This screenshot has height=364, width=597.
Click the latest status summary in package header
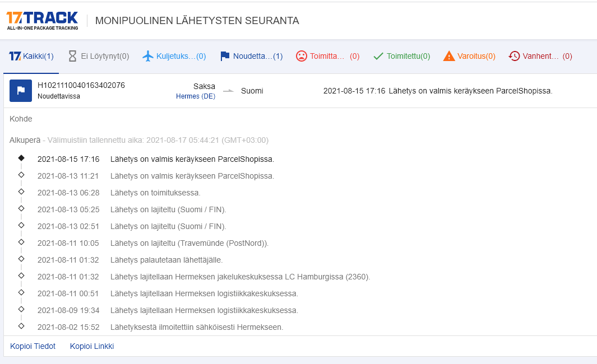click(438, 91)
